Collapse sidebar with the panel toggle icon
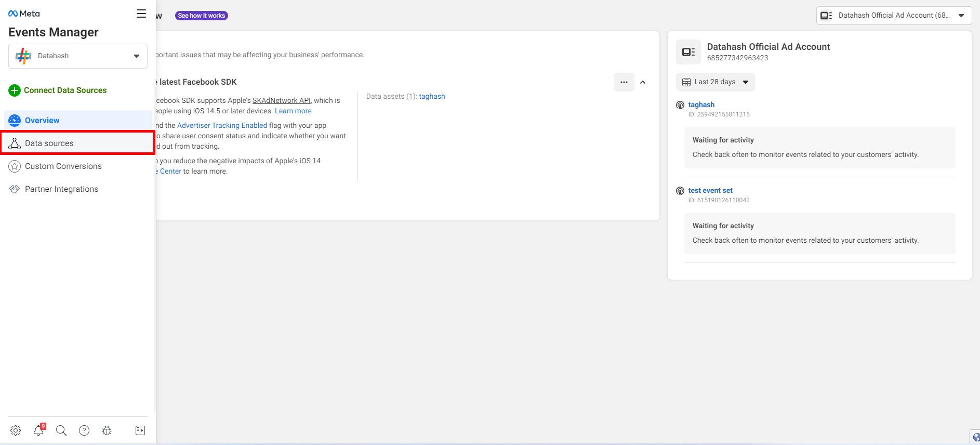 coord(140,430)
